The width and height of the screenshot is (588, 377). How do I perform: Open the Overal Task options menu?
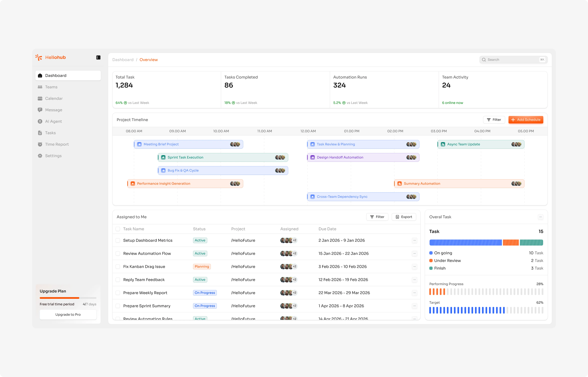tap(541, 217)
